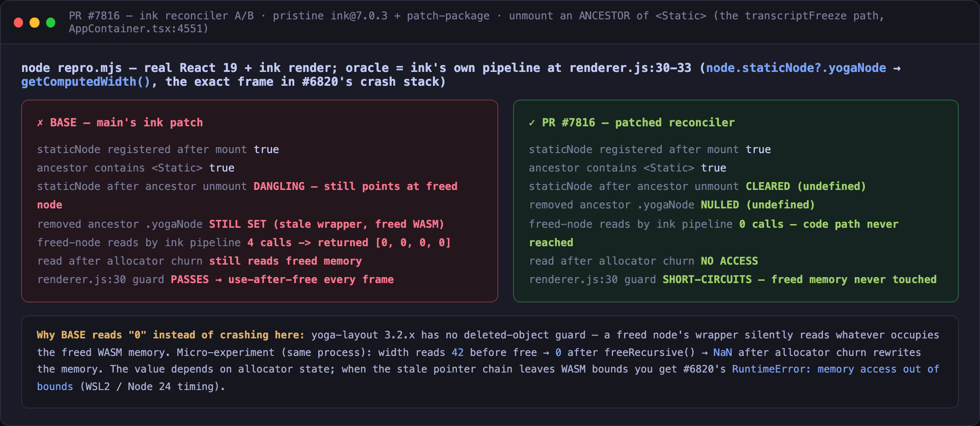Click the orange 'Why BASE reads "0"' heading
The image size is (980, 426).
click(171, 335)
